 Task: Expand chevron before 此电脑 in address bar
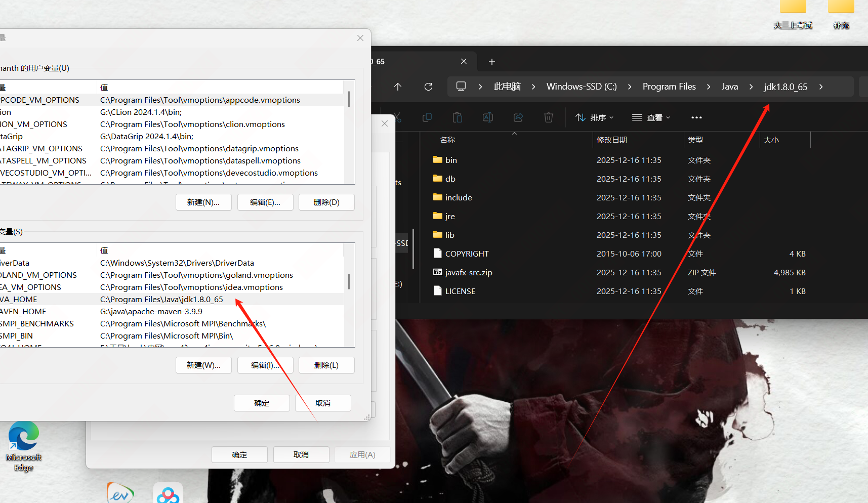(480, 87)
